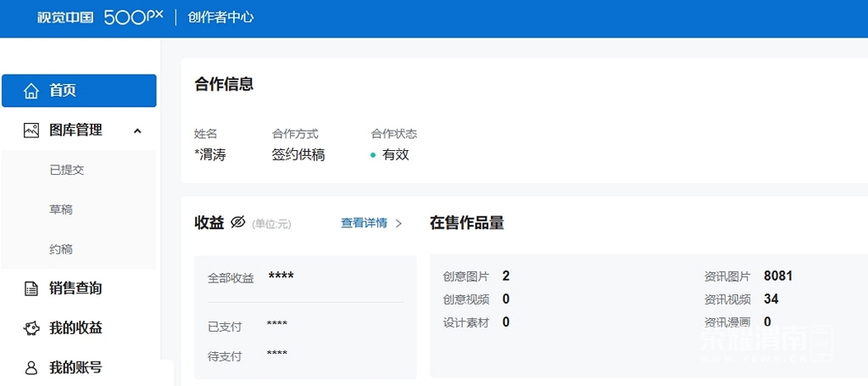Click the 查看详情 link
This screenshot has width=868, height=386.
364,223
